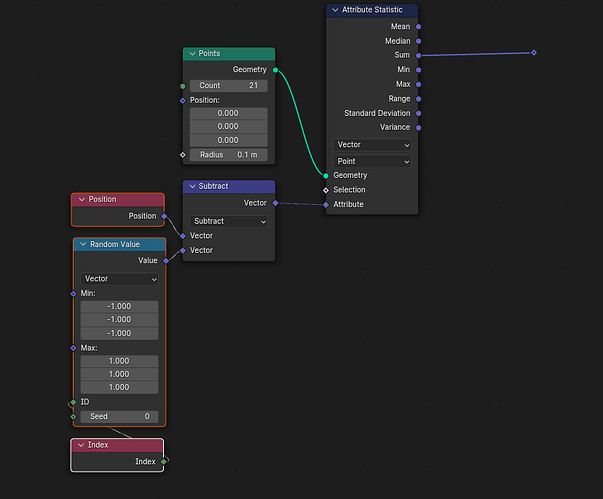The height and width of the screenshot is (499, 603).
Task: Click the Standard Deviation output socket
Action: pyautogui.click(x=418, y=113)
